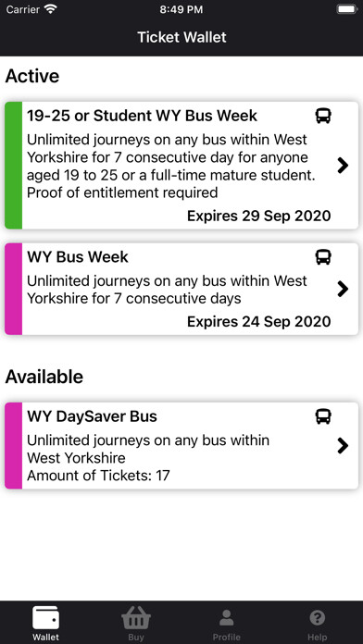Switch to the Help tab label
363x644 pixels.
[317, 638]
